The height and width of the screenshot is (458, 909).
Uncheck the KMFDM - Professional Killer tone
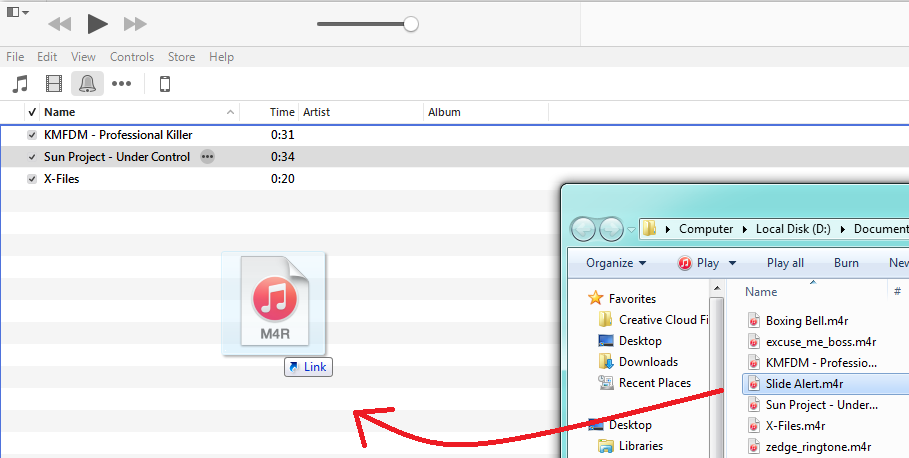(x=32, y=135)
